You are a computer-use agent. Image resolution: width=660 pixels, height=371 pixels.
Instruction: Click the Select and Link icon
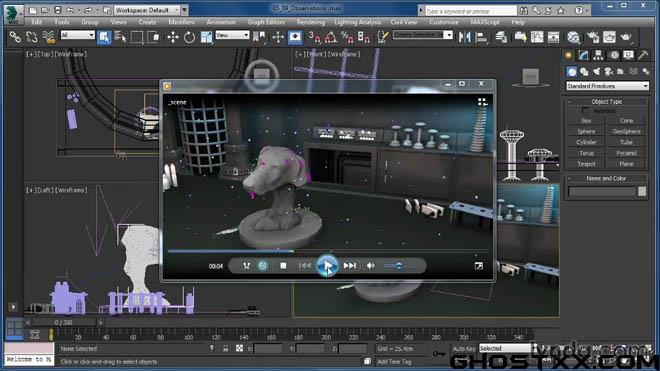tap(15, 37)
